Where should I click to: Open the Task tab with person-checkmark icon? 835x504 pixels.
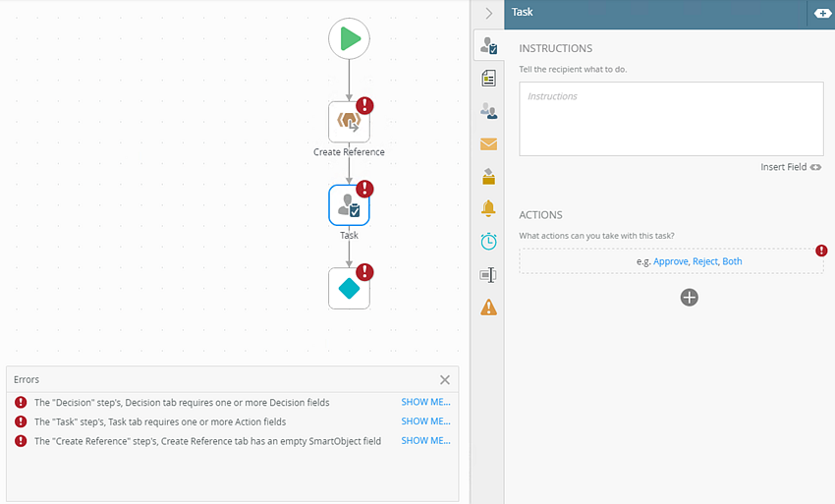coord(488,46)
